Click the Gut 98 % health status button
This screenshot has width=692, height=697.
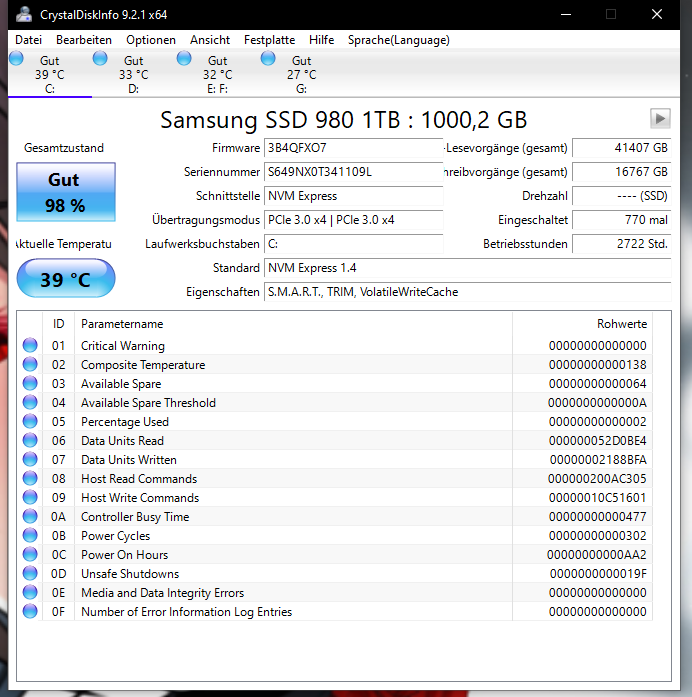66,192
